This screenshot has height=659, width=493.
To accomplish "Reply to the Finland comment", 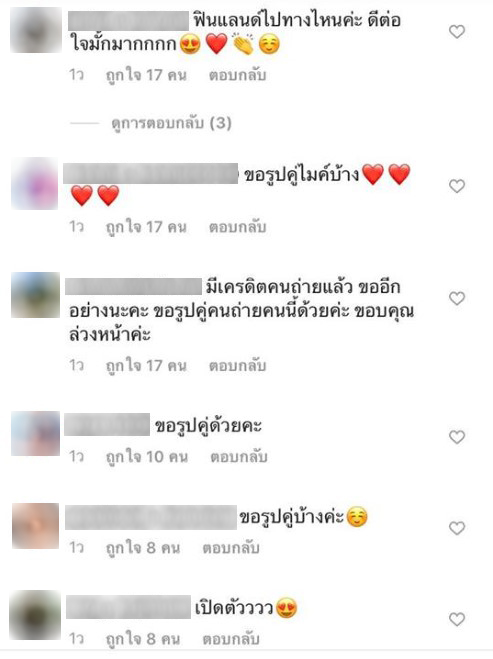I will coord(237,75).
